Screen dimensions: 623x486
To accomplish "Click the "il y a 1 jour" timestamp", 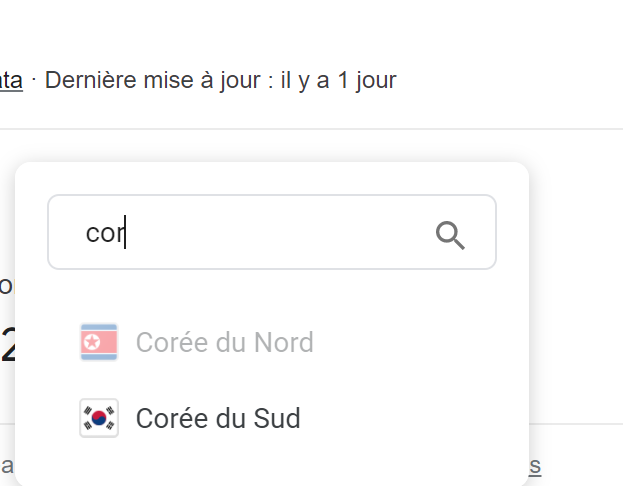I will point(338,80).
